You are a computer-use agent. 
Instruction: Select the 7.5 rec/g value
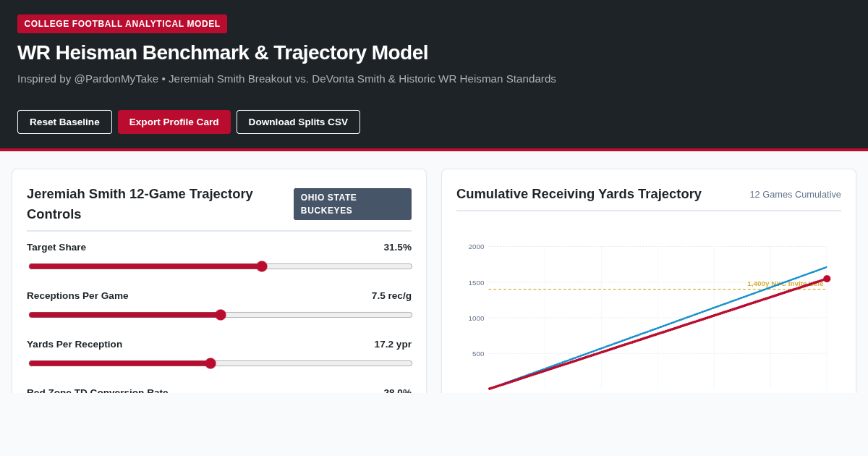pyautogui.click(x=391, y=296)
